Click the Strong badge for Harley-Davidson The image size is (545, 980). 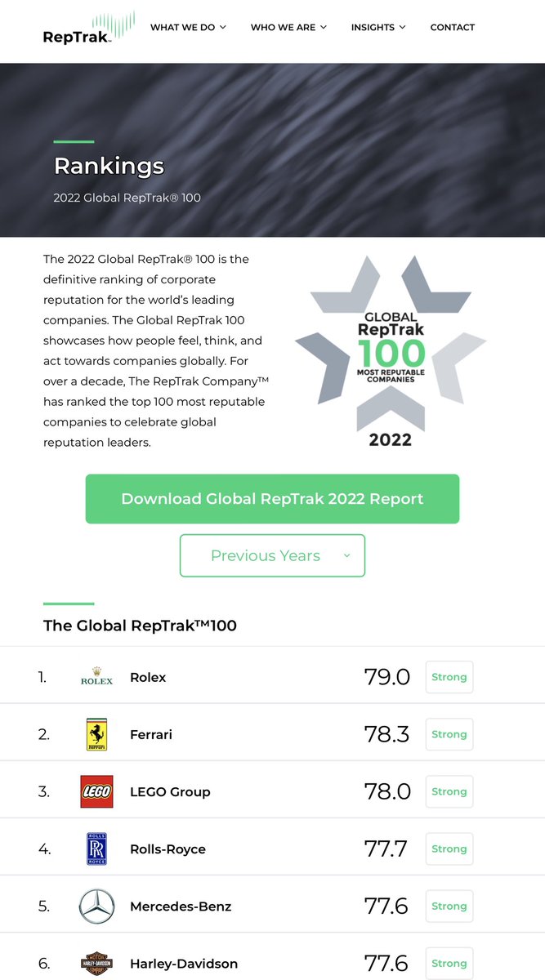click(x=449, y=964)
